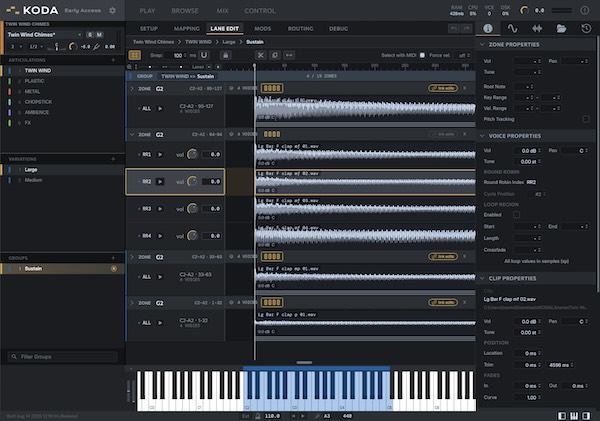Screen dimensions: 600x421
Task: Open the audio clip arrows inspector panel
Action: click(537, 28)
